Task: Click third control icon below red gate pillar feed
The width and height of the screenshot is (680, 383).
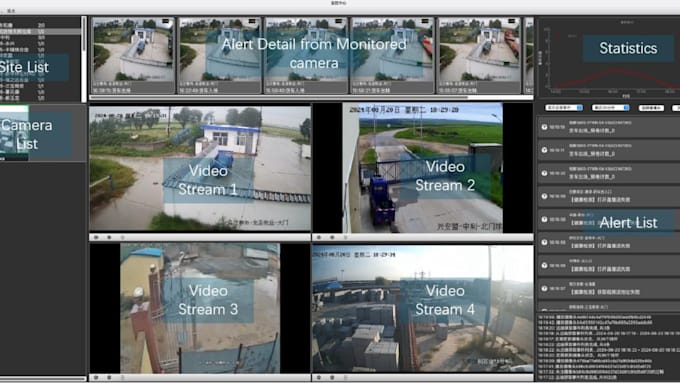Action: pyautogui.click(x=122, y=378)
